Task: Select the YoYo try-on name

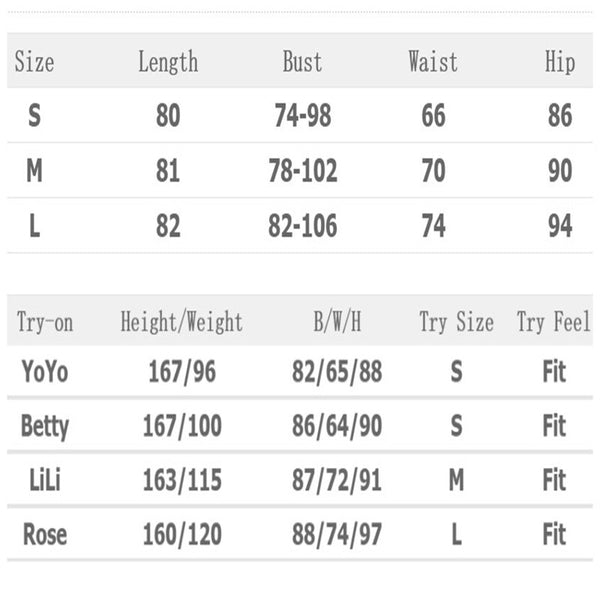Action: pos(45,372)
